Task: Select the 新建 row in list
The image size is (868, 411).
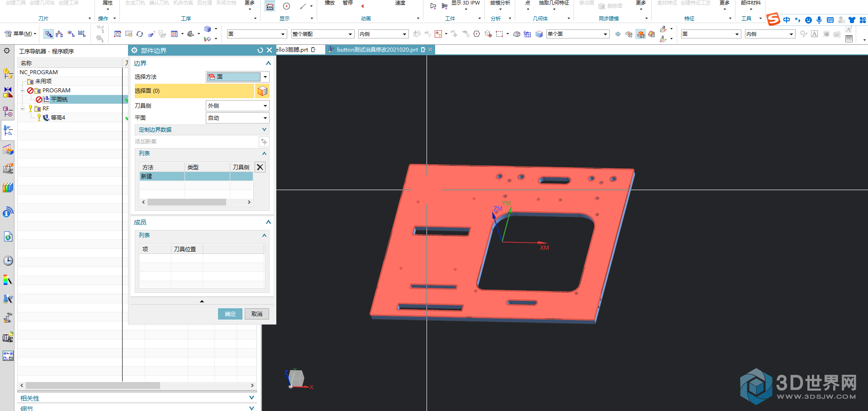Action: [x=196, y=177]
